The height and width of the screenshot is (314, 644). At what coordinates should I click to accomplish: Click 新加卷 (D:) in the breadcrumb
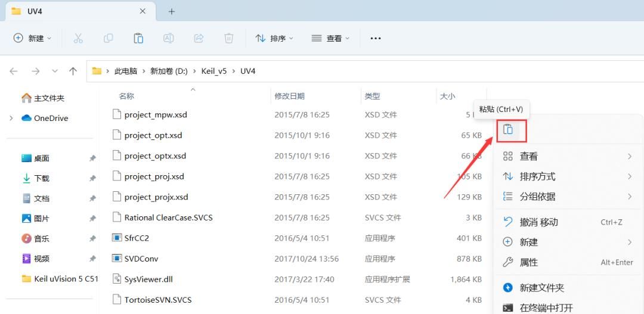tap(169, 71)
